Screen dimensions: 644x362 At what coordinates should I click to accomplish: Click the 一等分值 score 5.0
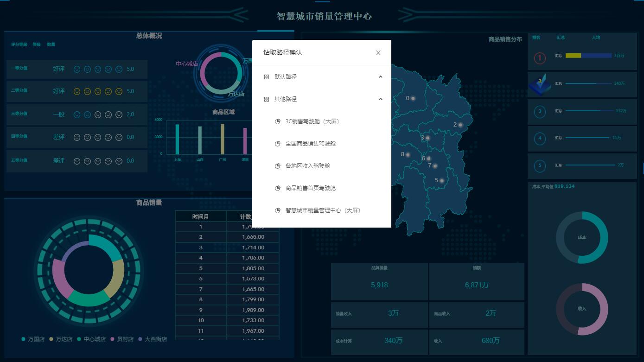pos(130,69)
